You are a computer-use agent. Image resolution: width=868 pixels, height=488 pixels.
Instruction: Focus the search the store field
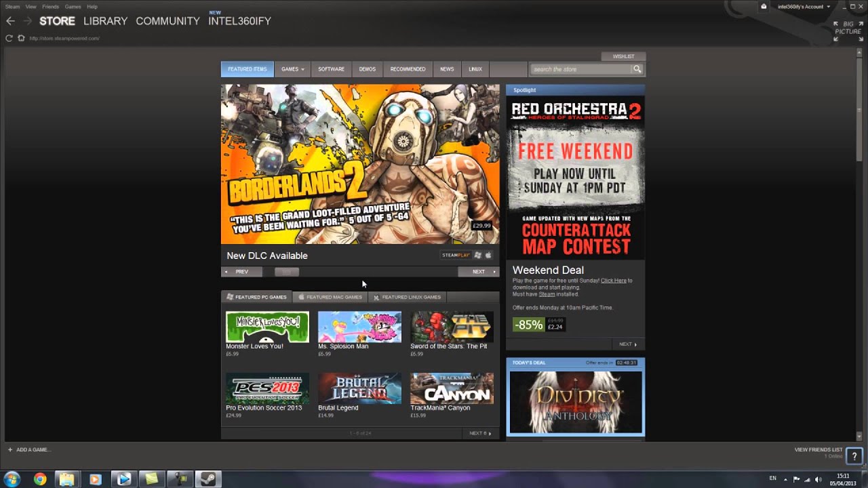coord(581,69)
